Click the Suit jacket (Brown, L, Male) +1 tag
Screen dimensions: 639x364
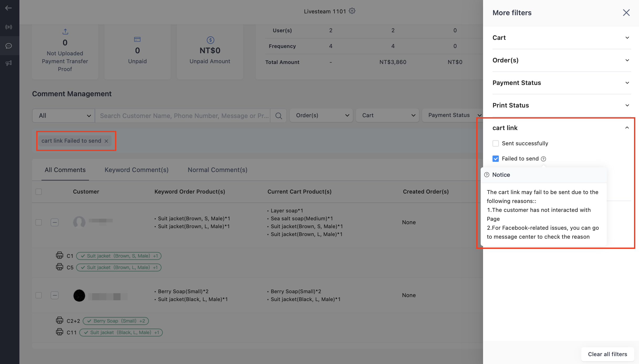(x=119, y=267)
